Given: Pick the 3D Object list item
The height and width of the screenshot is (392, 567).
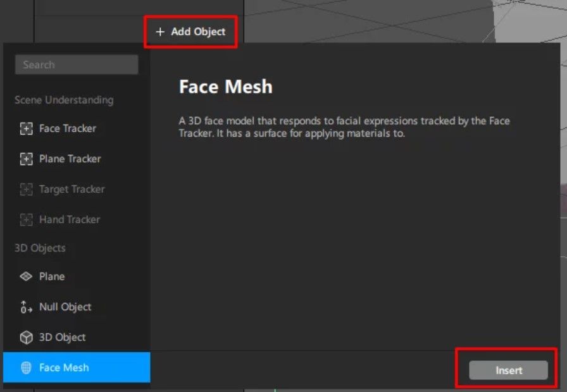Looking at the screenshot, I should click(77, 338).
